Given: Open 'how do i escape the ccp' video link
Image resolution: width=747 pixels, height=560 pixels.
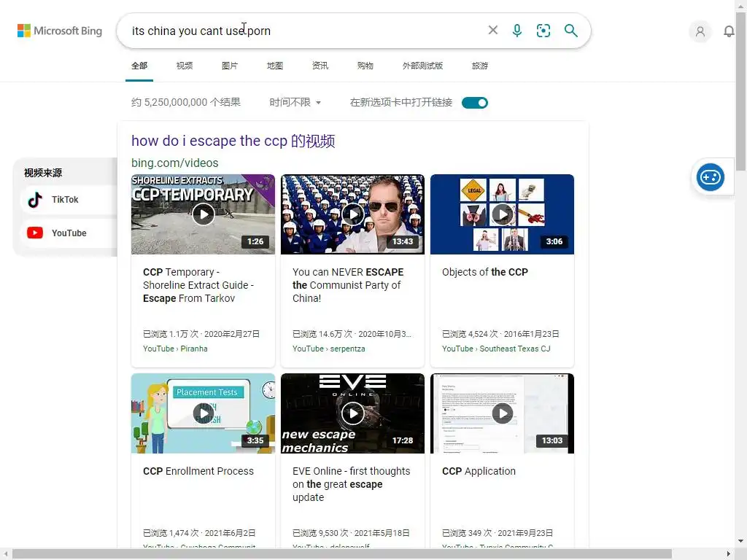Looking at the screenshot, I should [x=233, y=141].
